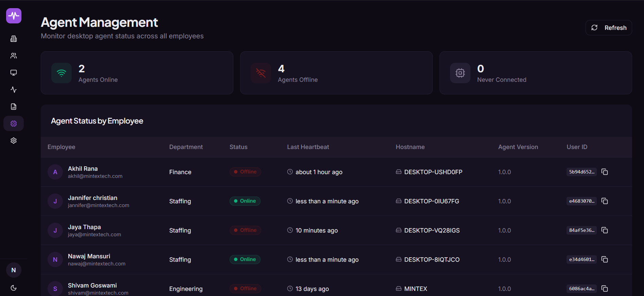Copy Jaya Thapa's user ID
Screen dimensions: 644x296
(605, 230)
